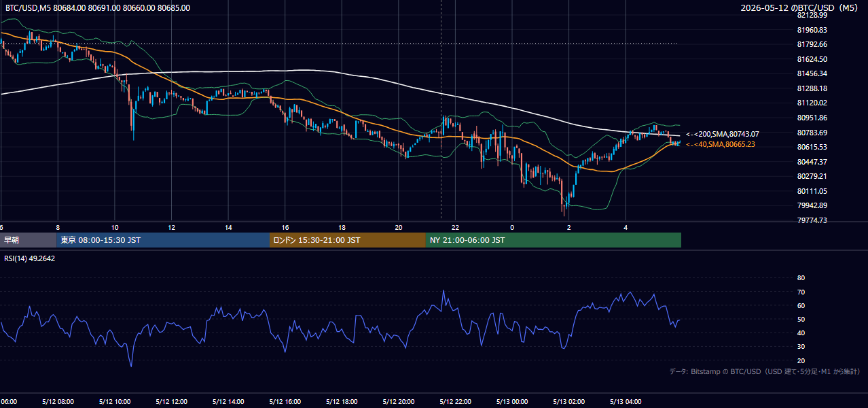Click price axis value 80783.69

pos(812,133)
